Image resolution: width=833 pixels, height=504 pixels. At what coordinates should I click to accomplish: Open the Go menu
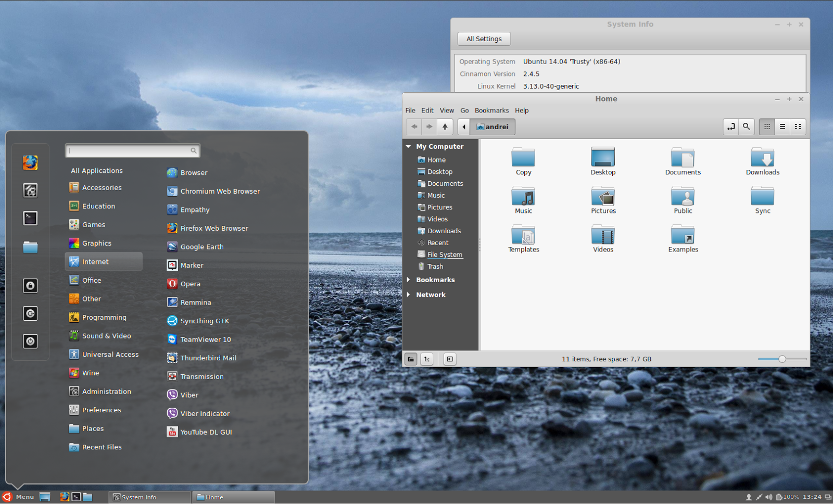[464, 110]
